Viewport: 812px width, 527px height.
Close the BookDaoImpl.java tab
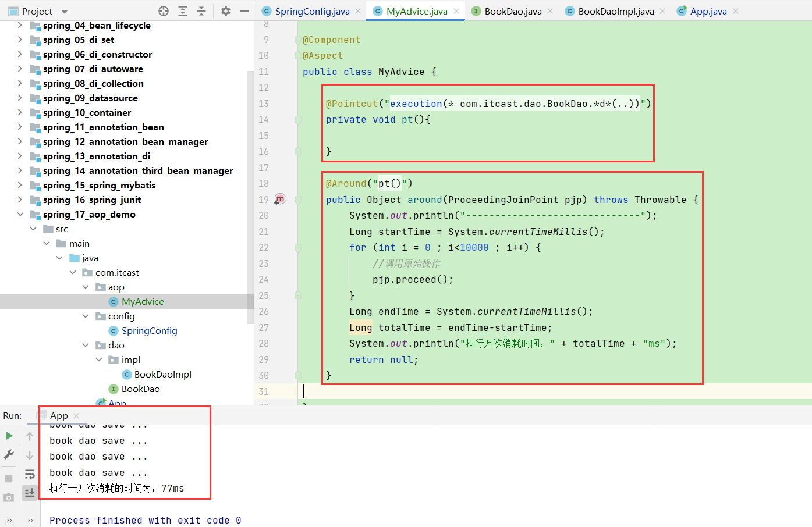pyautogui.click(x=662, y=11)
